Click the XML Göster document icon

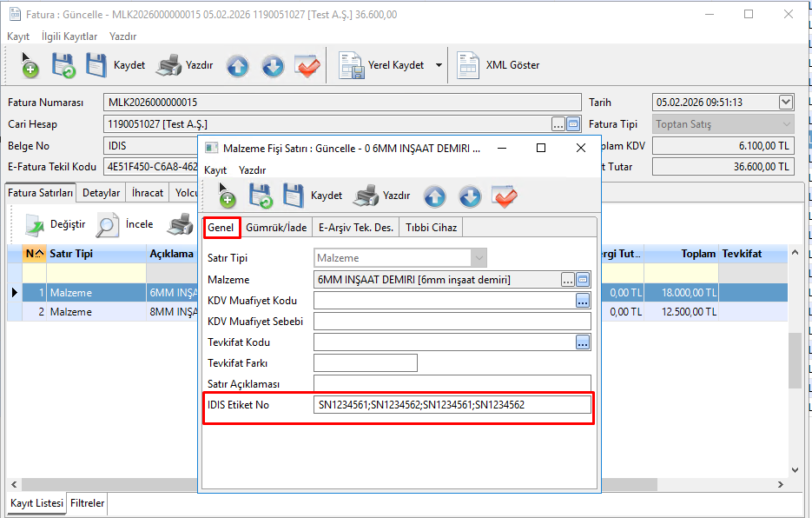click(468, 65)
